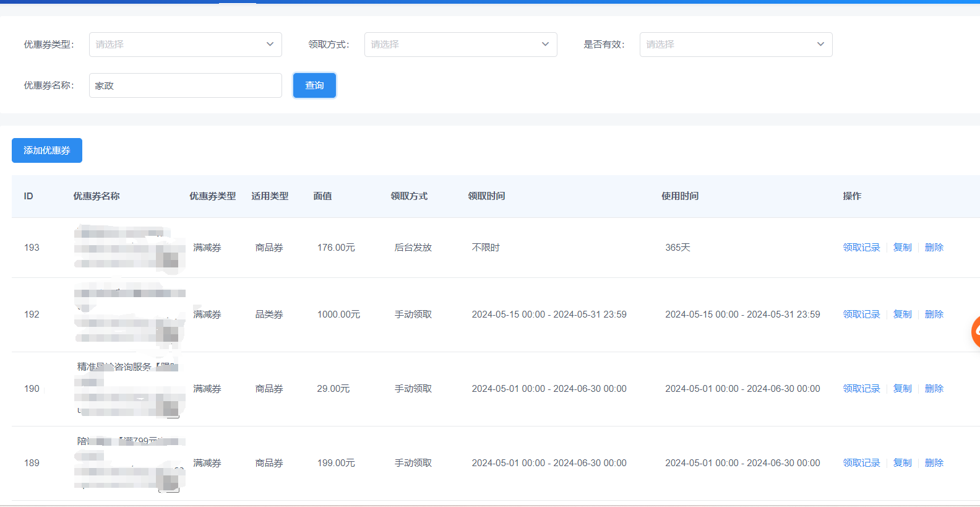Image resolution: width=980 pixels, height=507 pixels.
Task: Click the 优惠券名称 column header
Action: [97, 196]
